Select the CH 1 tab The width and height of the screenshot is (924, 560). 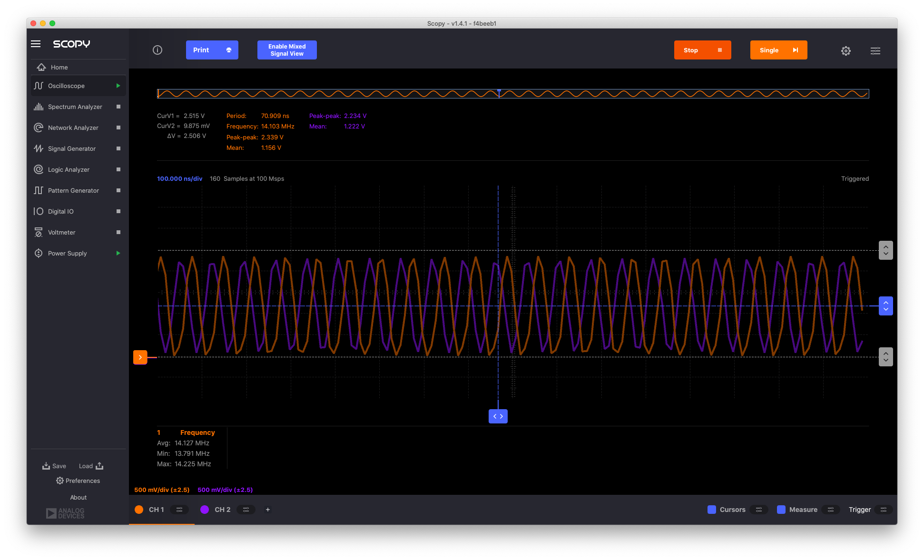156,509
